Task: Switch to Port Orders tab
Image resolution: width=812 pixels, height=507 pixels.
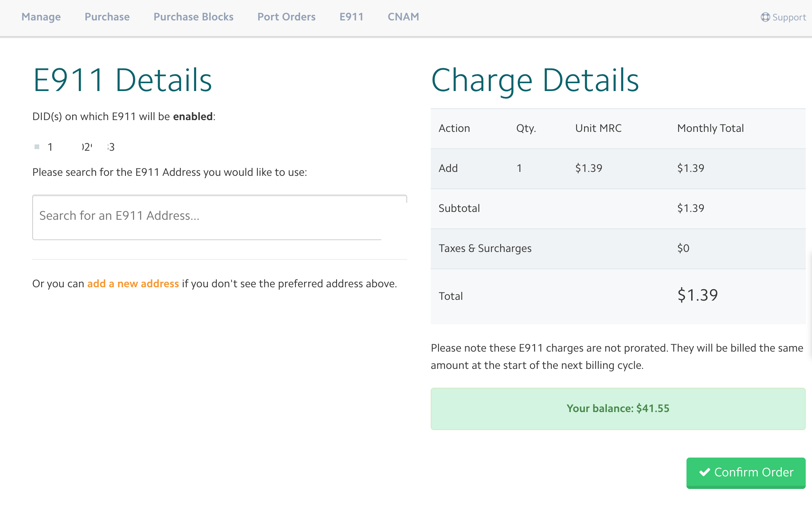Action: 286,17
